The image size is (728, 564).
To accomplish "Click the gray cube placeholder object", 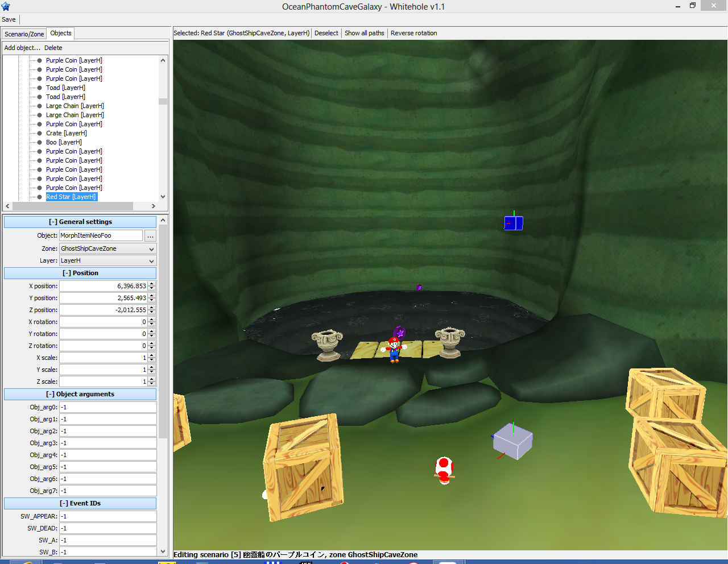I will click(x=513, y=442).
